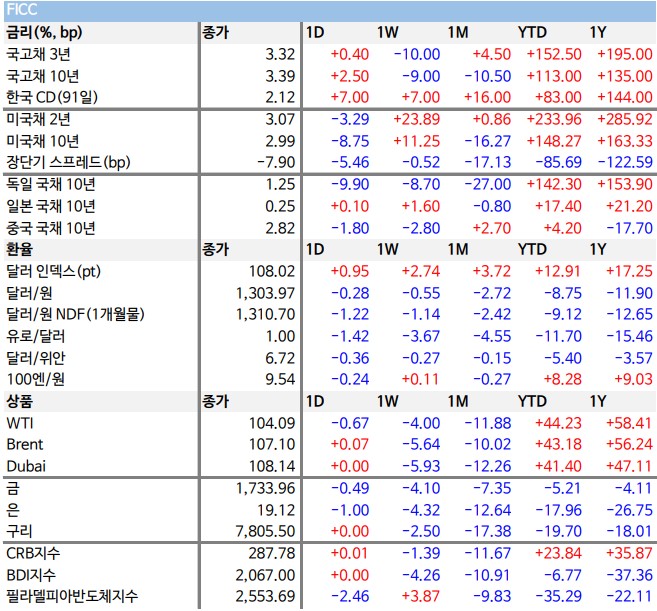657x611 pixels.
Task: Click the 국고채 10년 closing value 3.39
Action: 280,76
